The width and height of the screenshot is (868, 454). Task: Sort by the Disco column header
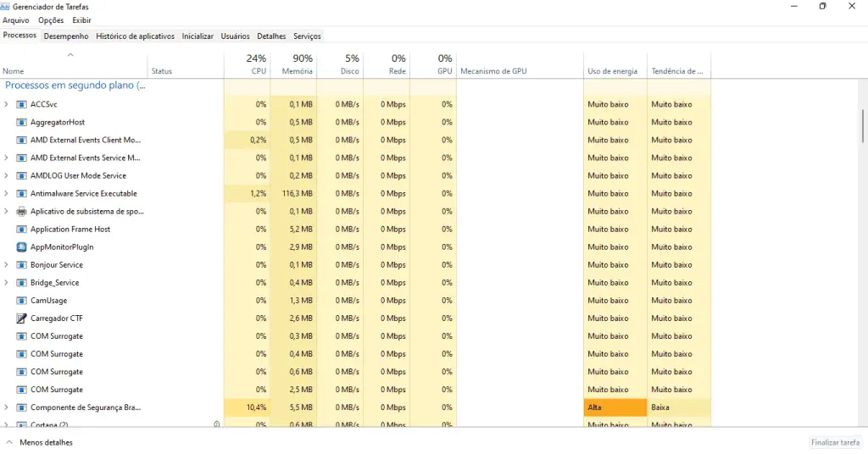[340, 65]
